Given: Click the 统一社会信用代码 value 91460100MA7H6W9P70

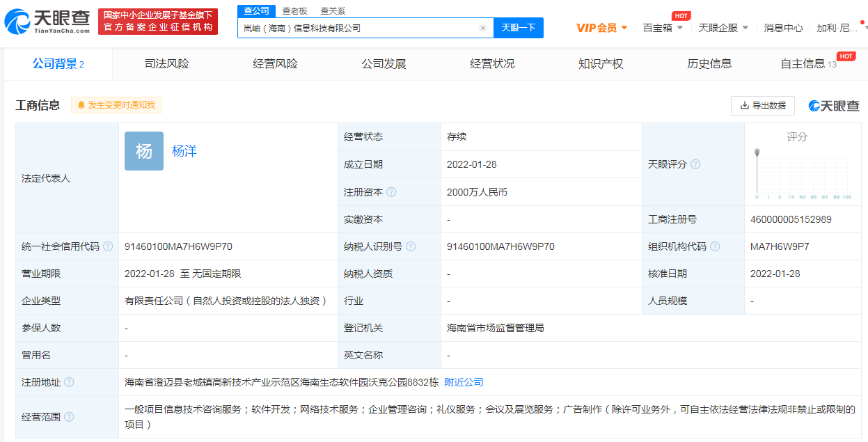Looking at the screenshot, I should pos(178,246).
